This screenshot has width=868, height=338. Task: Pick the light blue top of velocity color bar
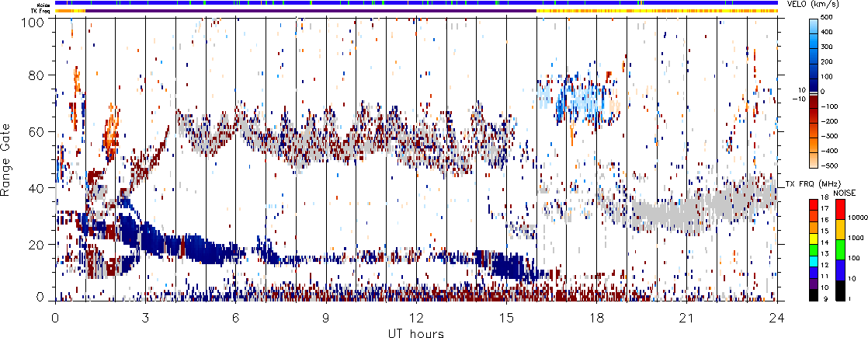pyautogui.click(x=814, y=26)
